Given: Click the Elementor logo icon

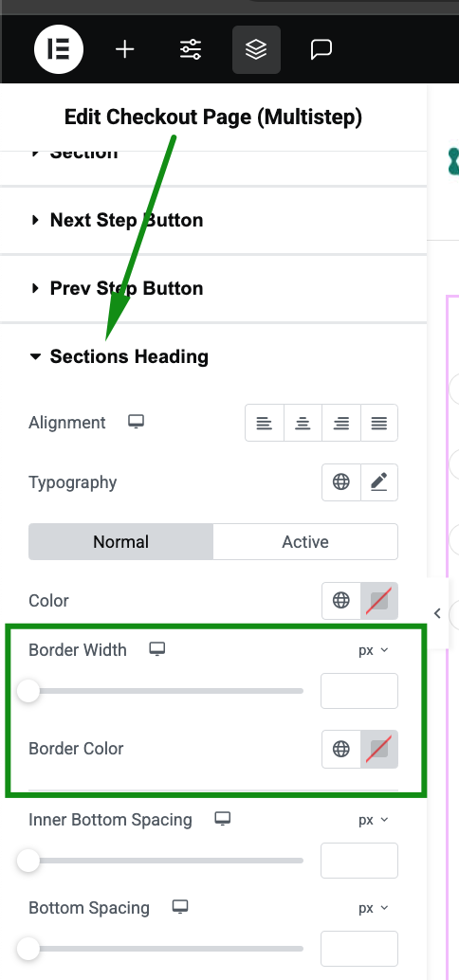Looking at the screenshot, I should (59, 49).
